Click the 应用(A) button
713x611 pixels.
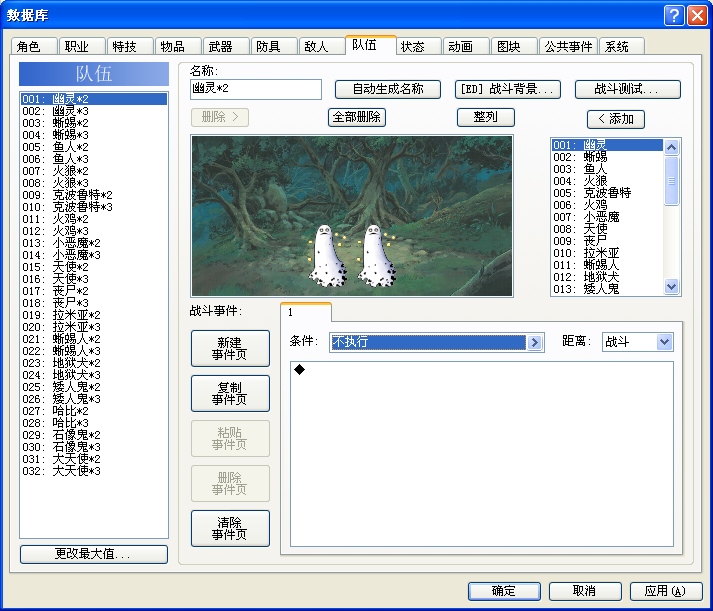[666, 591]
